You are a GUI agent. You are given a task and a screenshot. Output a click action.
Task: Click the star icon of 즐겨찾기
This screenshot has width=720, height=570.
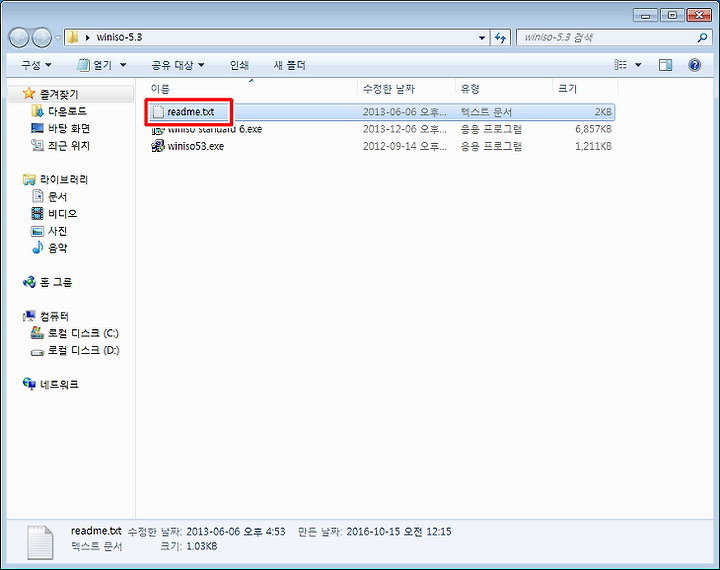[29, 94]
